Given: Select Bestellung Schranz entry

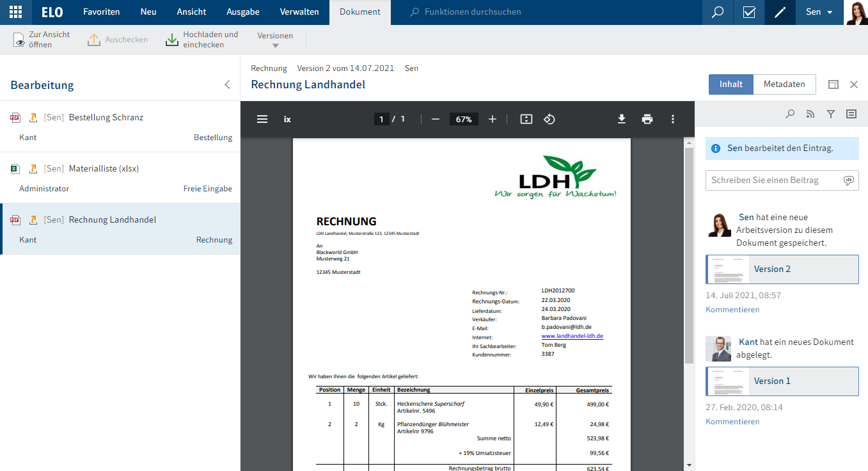Looking at the screenshot, I should click(x=120, y=127).
